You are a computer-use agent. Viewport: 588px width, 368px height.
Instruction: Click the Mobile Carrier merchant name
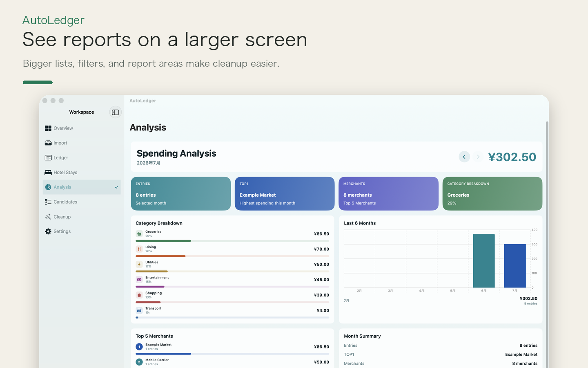click(x=157, y=360)
